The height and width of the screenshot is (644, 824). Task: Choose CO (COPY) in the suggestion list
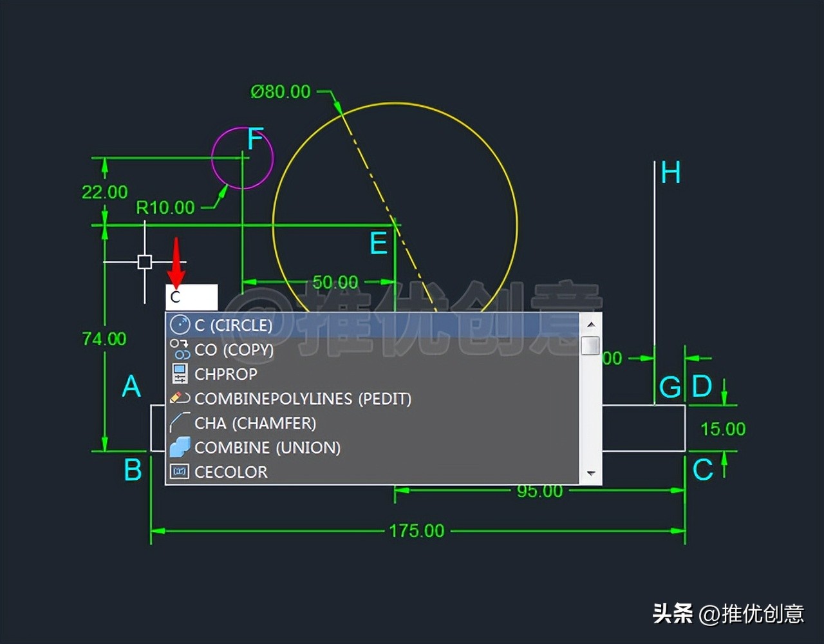235,349
